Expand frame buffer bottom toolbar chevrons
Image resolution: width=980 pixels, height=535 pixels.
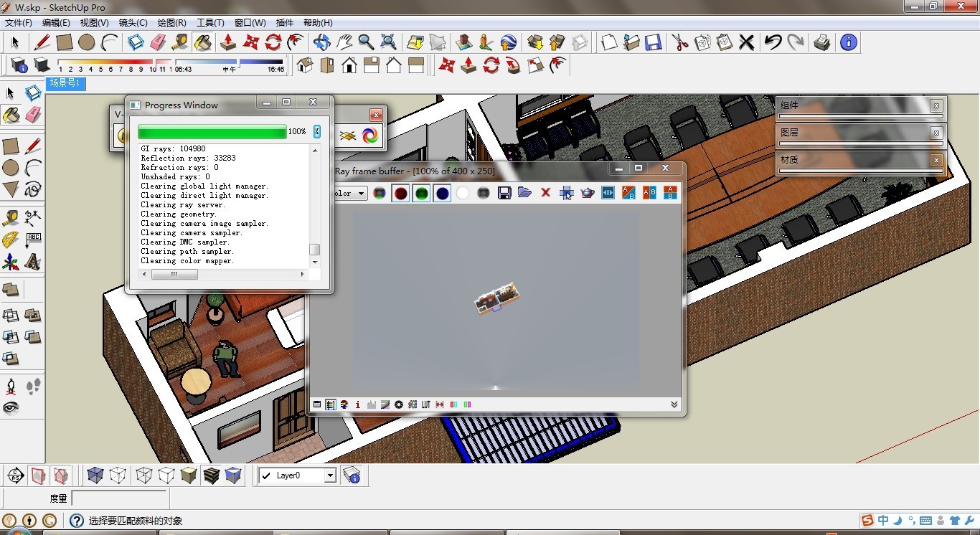pyautogui.click(x=674, y=404)
